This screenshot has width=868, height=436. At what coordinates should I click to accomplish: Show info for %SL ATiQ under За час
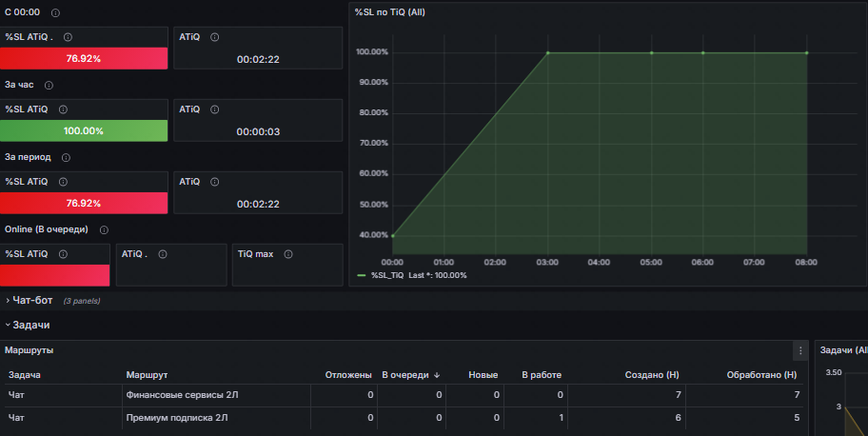pyautogui.click(x=63, y=109)
